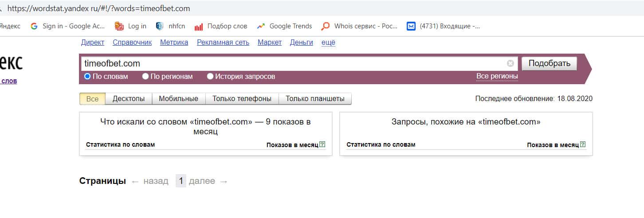Clear the search field with the X icon

[x=510, y=63]
